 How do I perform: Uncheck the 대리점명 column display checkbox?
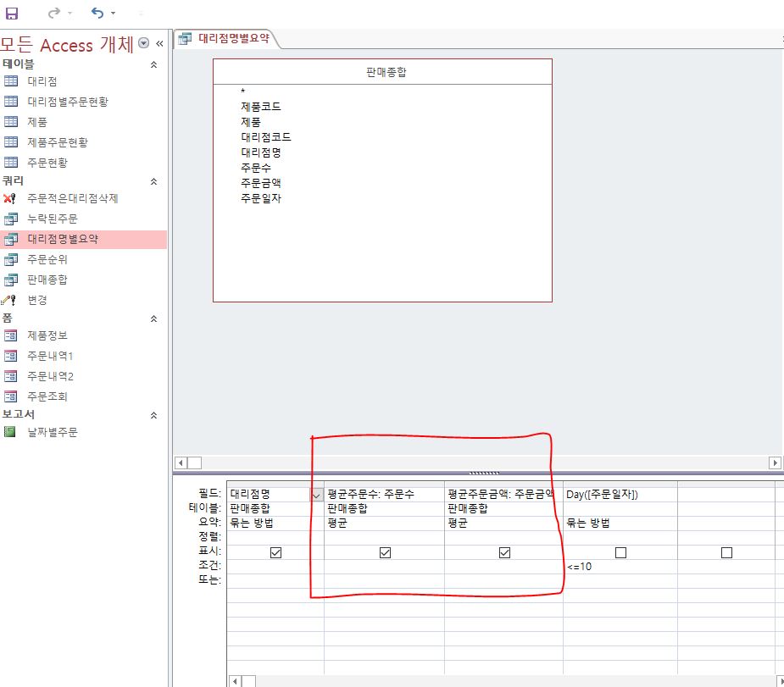275,552
